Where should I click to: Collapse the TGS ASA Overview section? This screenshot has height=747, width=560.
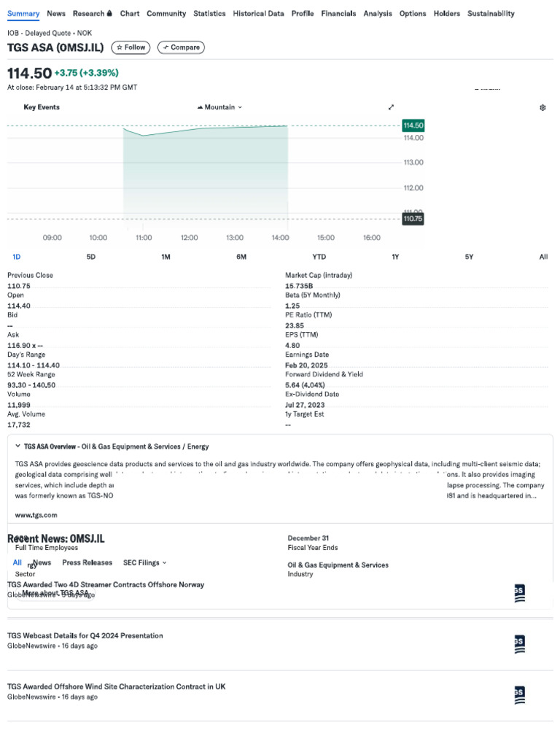pos(17,446)
